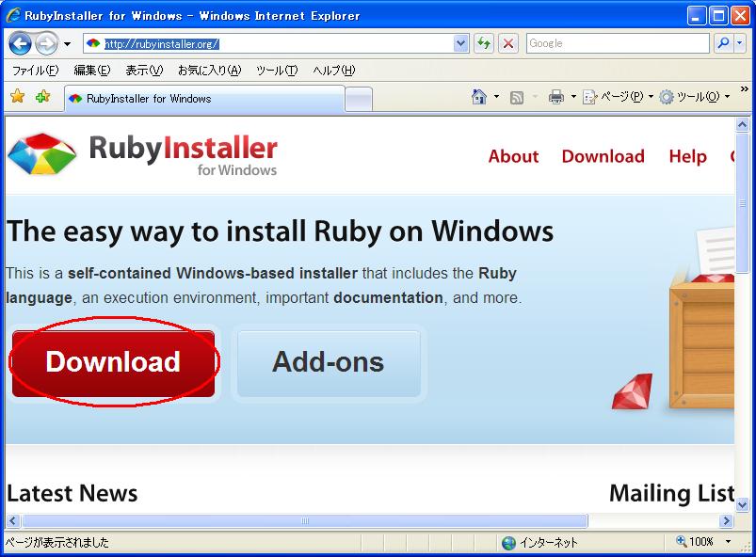Expand the address bar history dropdown
The image size is (756, 557).
(x=461, y=44)
